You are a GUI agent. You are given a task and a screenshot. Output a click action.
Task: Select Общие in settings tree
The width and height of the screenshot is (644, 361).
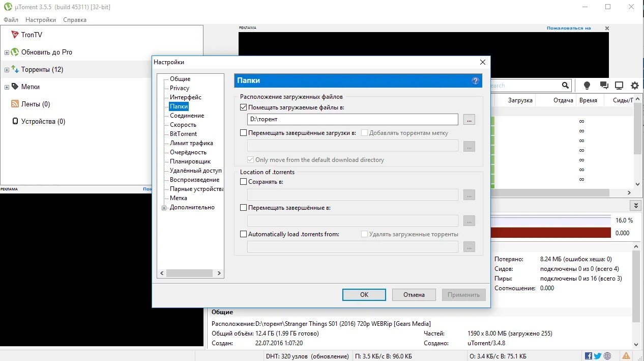180,79
